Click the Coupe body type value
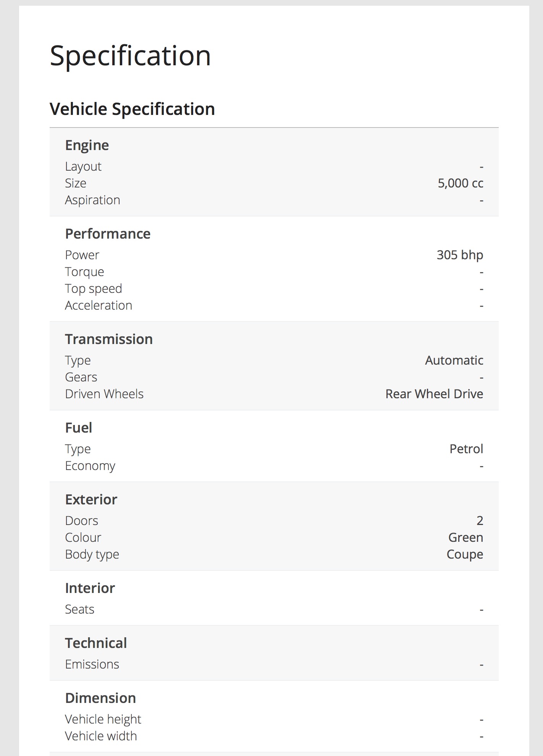Screen dimensions: 543x756 click(465, 554)
